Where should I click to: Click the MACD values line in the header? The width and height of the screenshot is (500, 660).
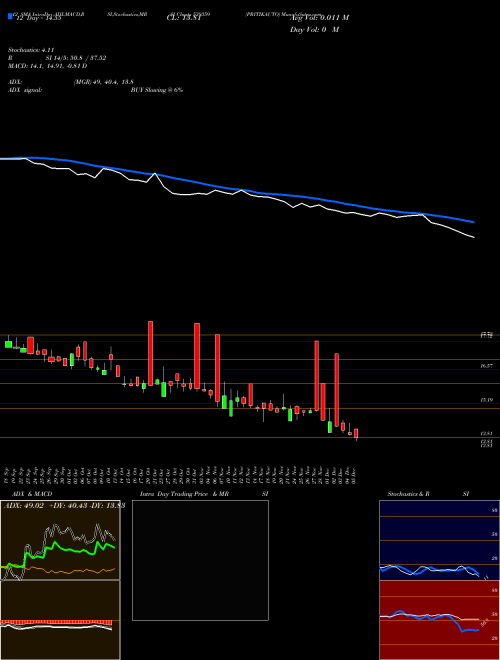[x=48, y=66]
